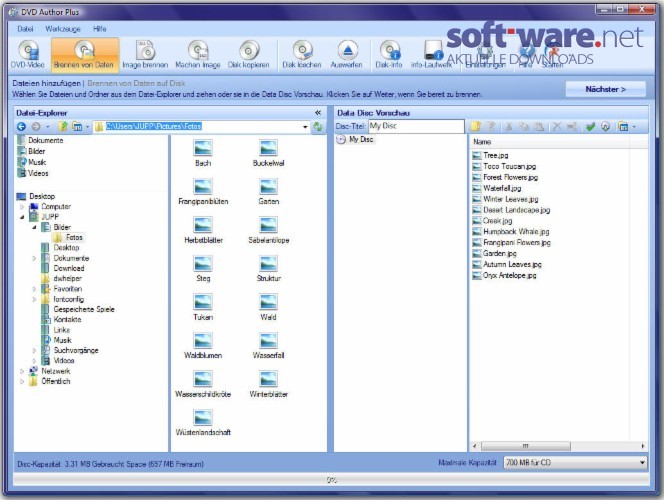Open the Maximale Kapazität dropdown
This screenshot has height=500, width=664.
642,463
